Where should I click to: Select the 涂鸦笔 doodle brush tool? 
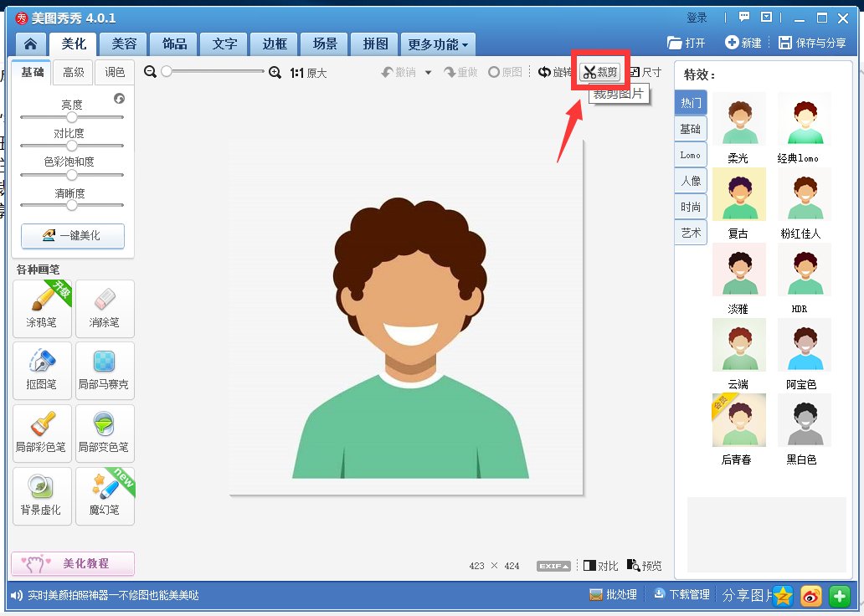pyautogui.click(x=42, y=309)
